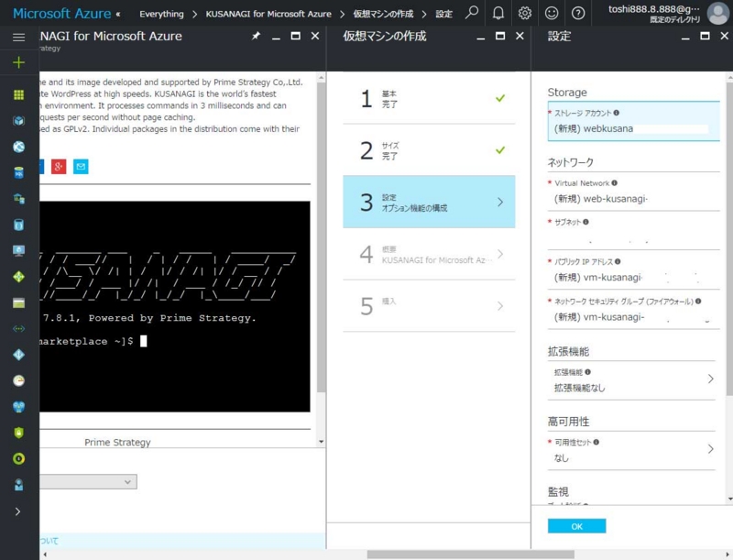Open サブネット setting row
733x560 pixels.
[x=633, y=231]
